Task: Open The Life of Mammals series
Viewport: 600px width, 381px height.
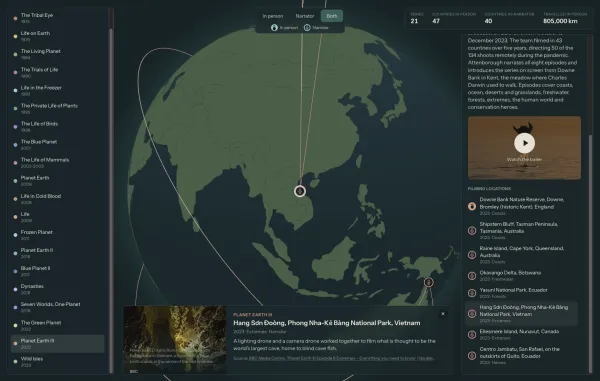Action: coord(57,162)
